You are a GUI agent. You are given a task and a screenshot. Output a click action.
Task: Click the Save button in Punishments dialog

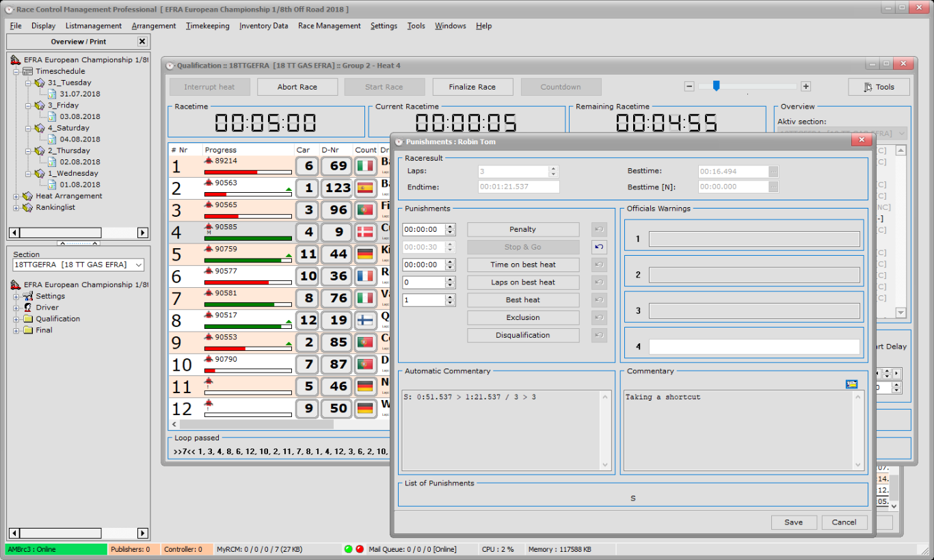tap(794, 522)
